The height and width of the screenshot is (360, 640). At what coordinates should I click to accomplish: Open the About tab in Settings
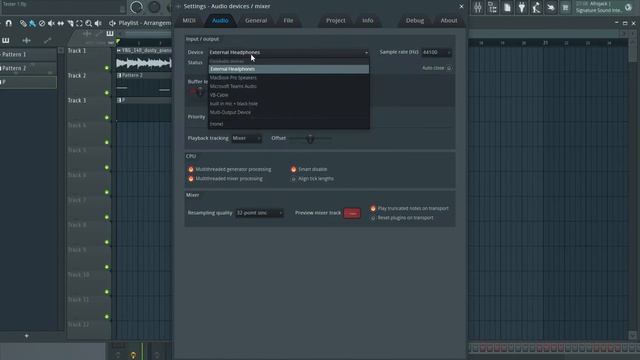pyautogui.click(x=449, y=20)
